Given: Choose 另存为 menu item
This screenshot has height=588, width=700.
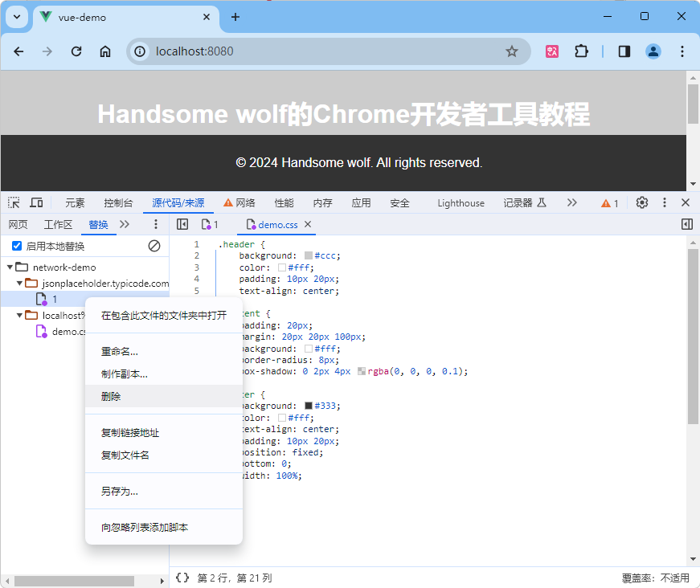Looking at the screenshot, I should (164, 491).
